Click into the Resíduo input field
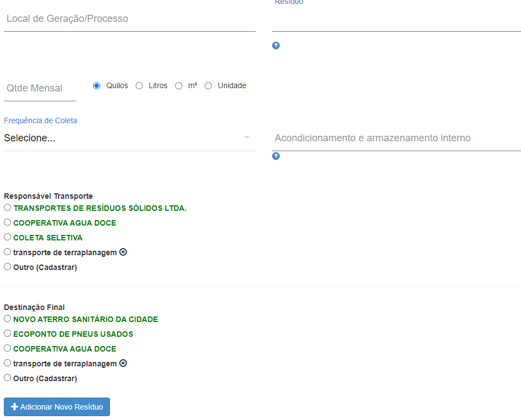Image resolution: width=521 pixels, height=420 pixels. pos(396,19)
